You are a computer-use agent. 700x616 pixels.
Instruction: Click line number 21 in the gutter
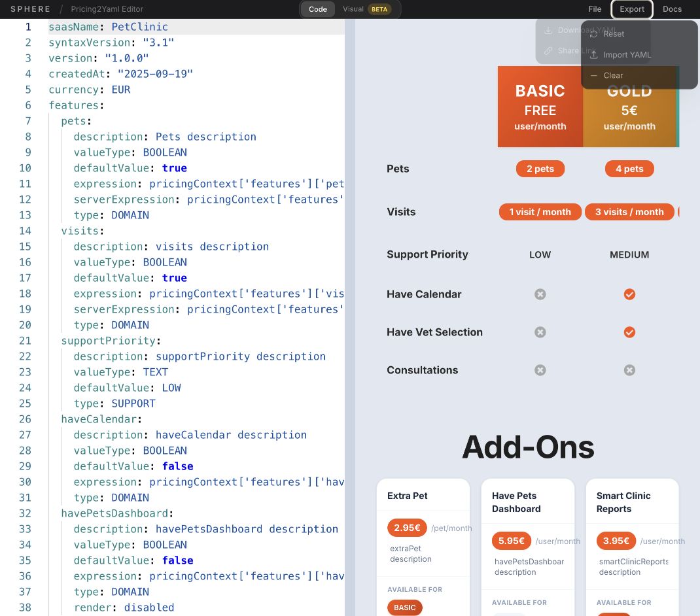coord(25,341)
